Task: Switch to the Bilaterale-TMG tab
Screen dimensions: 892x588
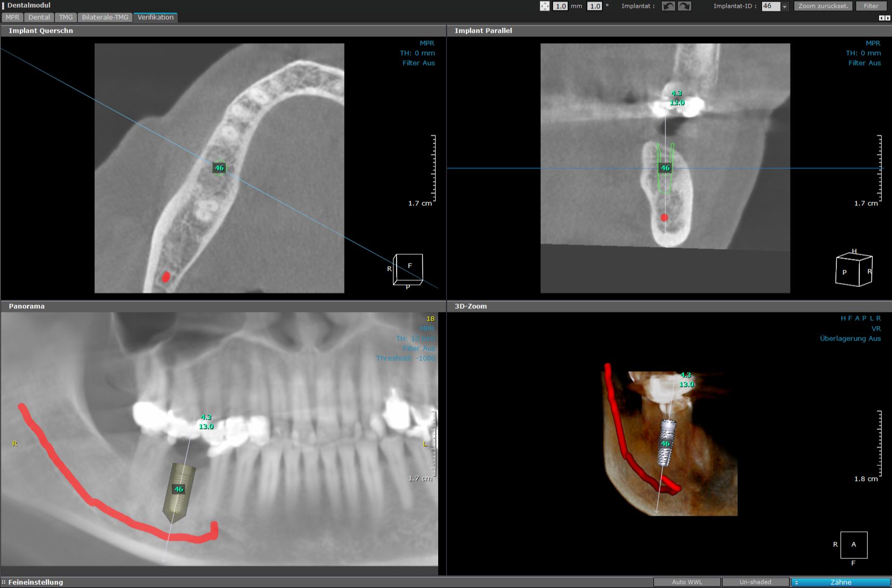Action: click(x=105, y=17)
